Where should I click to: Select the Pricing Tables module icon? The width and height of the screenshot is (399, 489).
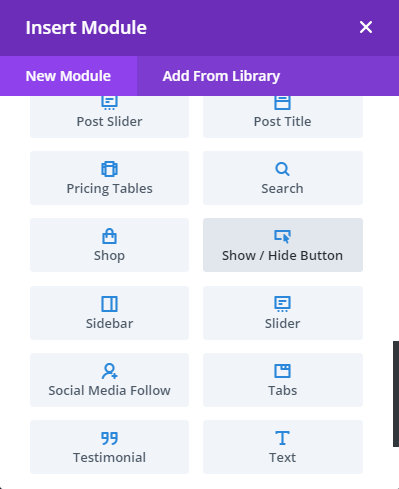[x=109, y=169]
